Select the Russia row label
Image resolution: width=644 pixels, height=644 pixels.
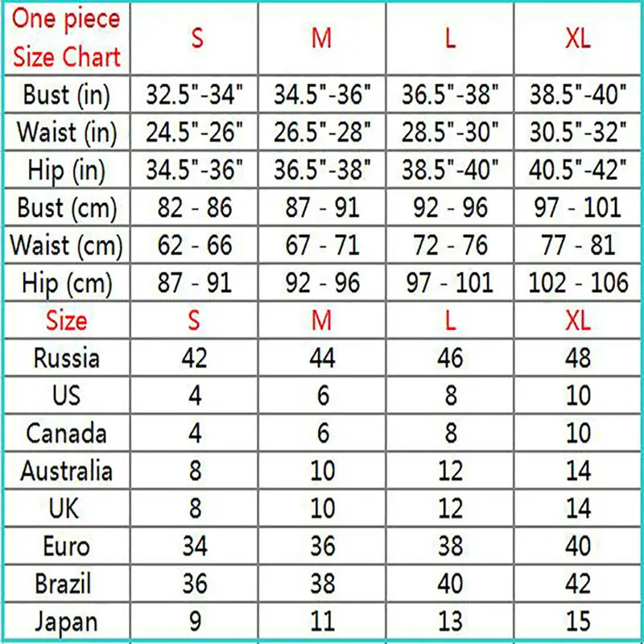tap(67, 357)
